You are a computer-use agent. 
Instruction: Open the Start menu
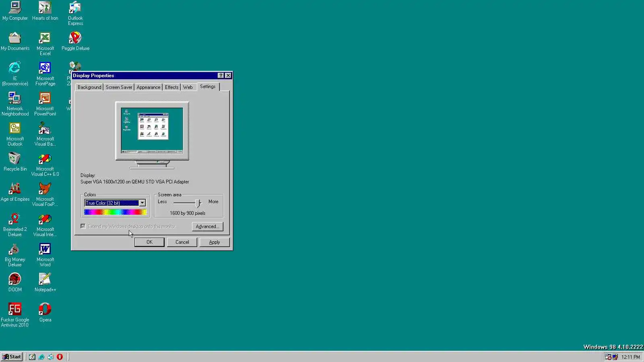click(12, 357)
